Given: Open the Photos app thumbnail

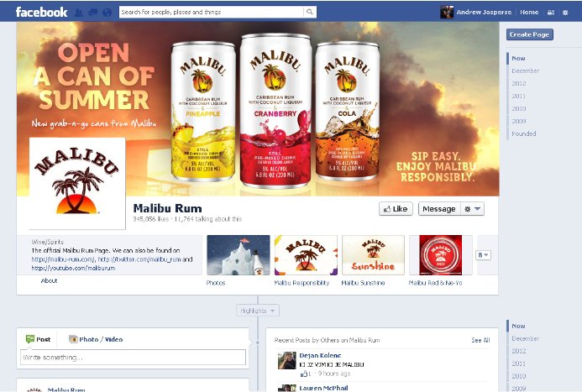Looking at the screenshot, I should 239,255.
